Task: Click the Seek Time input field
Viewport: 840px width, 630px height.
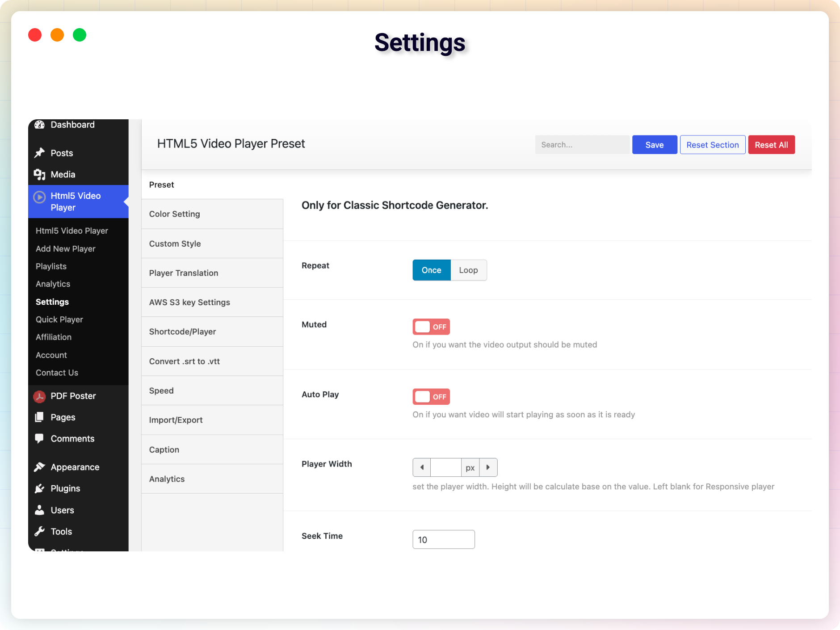Action: 444,539
